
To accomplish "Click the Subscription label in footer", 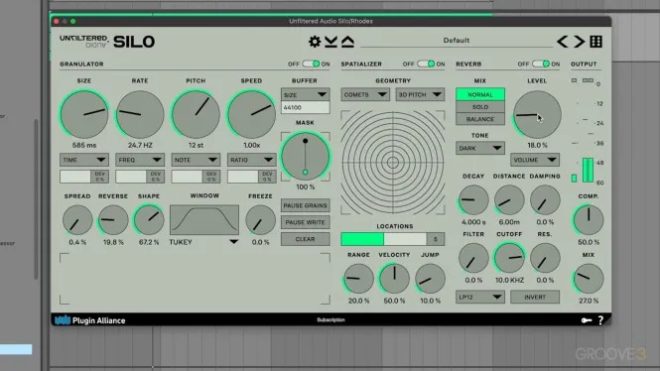I will click(x=331, y=320).
